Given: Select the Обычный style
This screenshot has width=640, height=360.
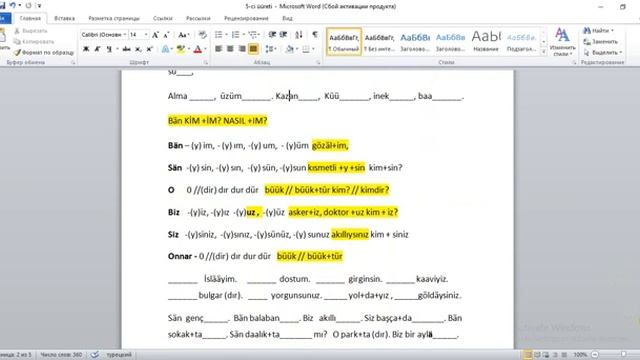Looking at the screenshot, I should pos(344,41).
